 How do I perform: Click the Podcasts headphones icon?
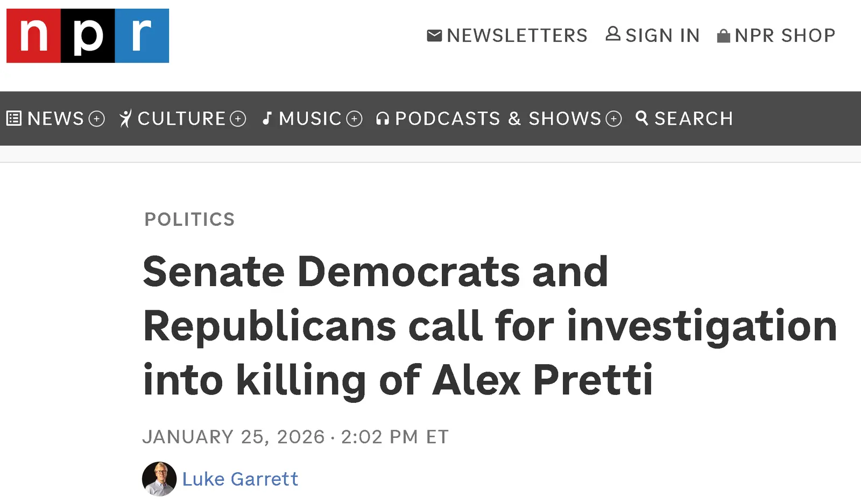click(383, 118)
